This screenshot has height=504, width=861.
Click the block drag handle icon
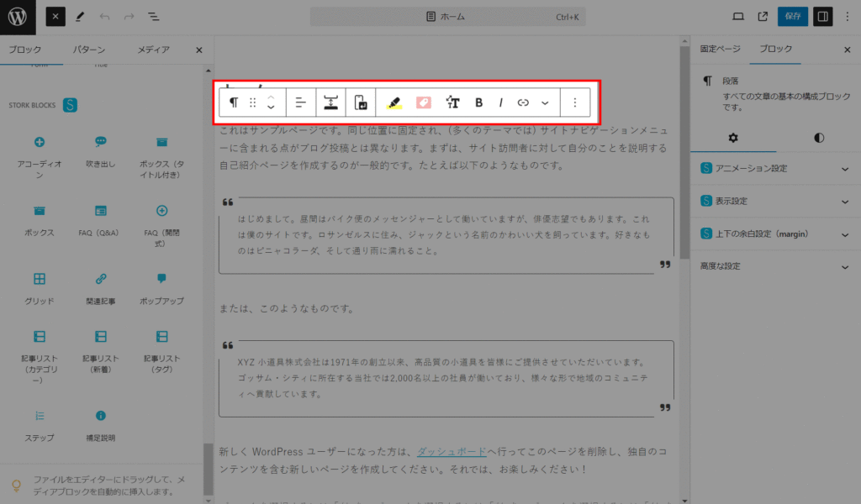coord(252,102)
